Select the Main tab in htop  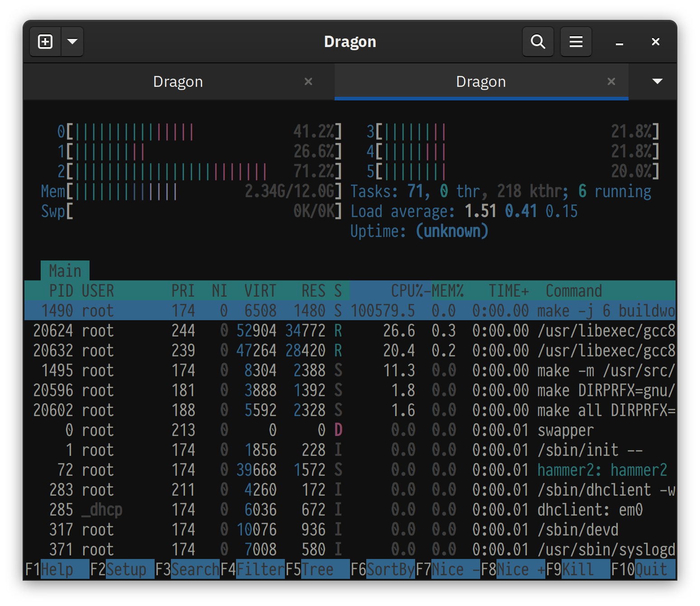point(65,270)
